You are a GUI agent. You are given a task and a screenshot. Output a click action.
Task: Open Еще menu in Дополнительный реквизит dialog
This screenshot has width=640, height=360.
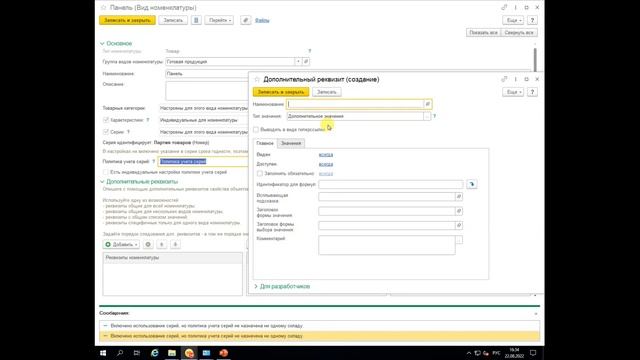pyautogui.click(x=513, y=92)
